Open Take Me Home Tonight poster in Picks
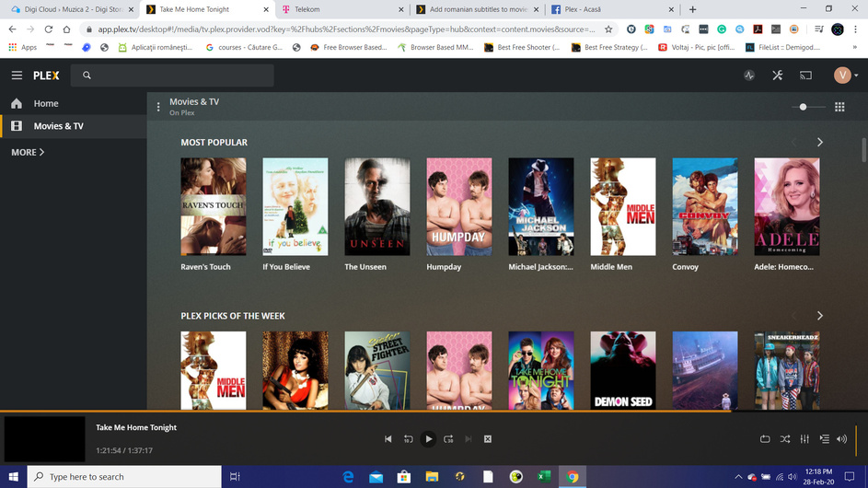The width and height of the screenshot is (868, 488). coord(541,370)
